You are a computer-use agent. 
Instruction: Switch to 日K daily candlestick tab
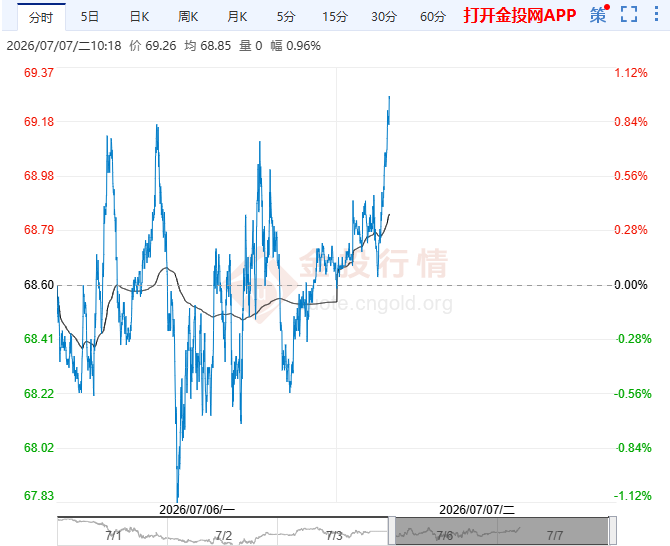click(x=139, y=17)
